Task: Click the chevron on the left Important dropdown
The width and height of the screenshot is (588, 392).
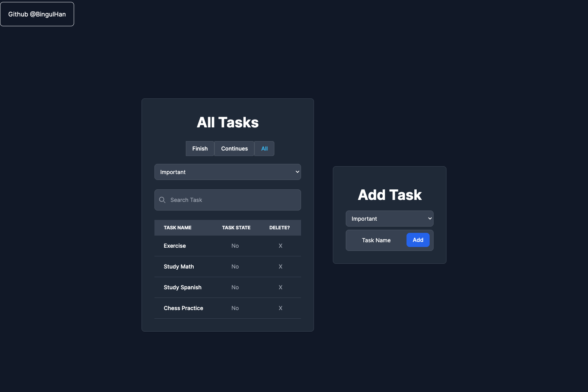Action: [x=297, y=172]
